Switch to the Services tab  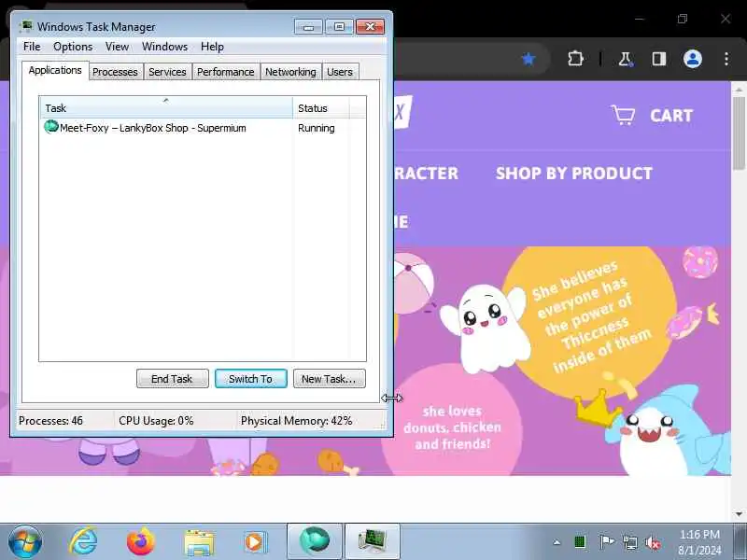click(167, 72)
